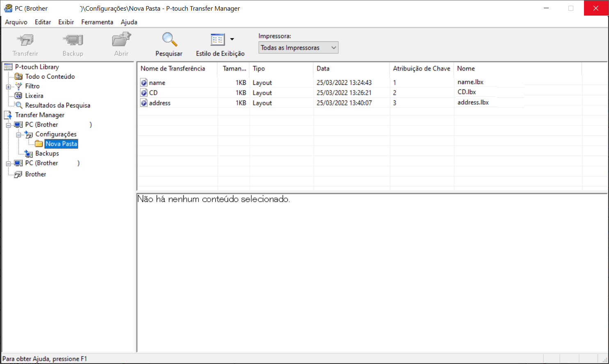Click the Configurações folder icon

[x=29, y=134]
